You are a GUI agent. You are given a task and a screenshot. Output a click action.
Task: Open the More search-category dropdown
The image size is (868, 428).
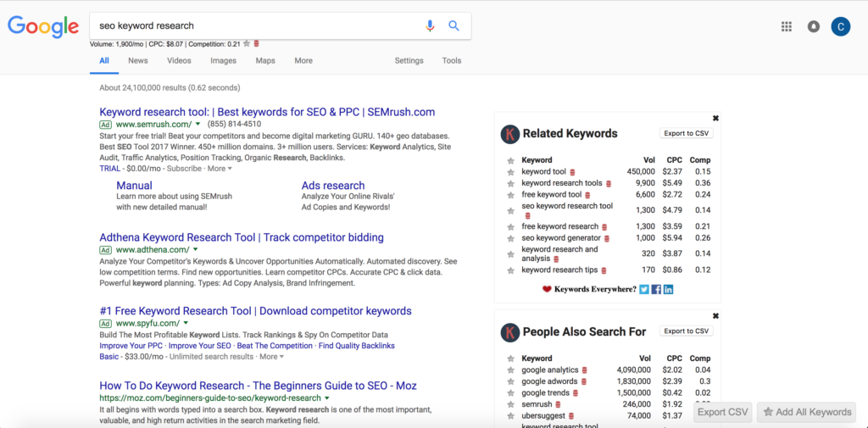303,61
